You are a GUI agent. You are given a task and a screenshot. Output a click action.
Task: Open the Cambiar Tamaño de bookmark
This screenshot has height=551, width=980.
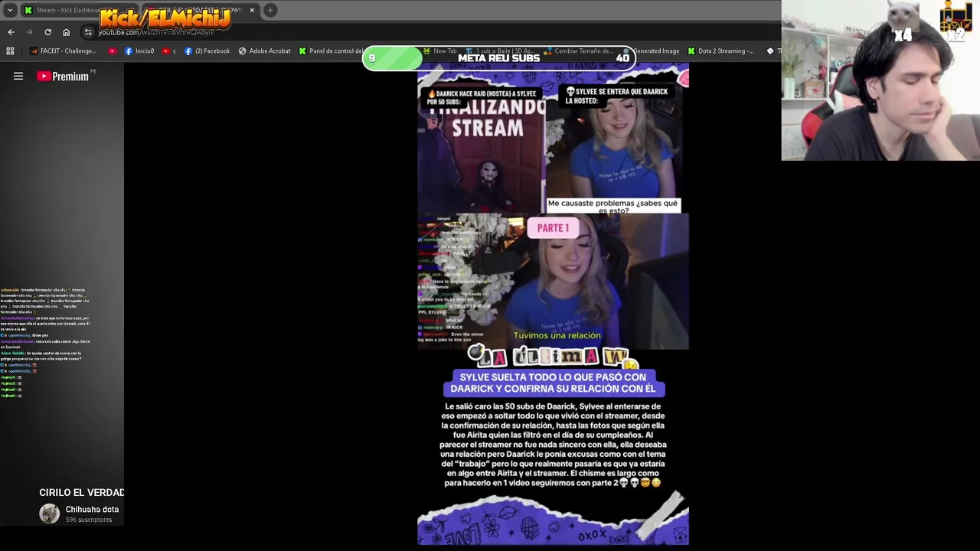pos(578,51)
